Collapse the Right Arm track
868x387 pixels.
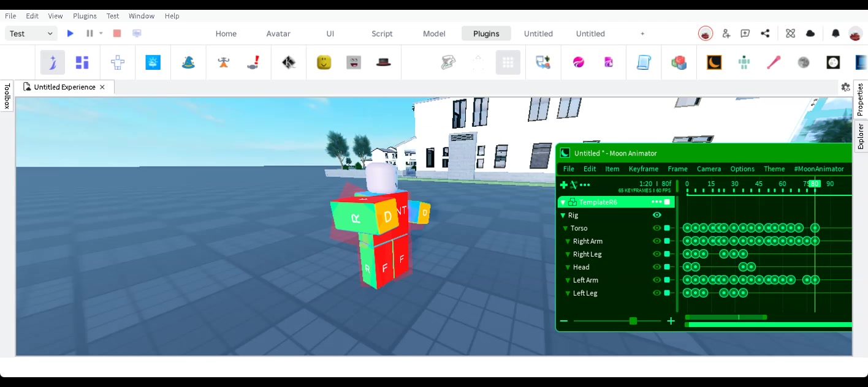568,241
